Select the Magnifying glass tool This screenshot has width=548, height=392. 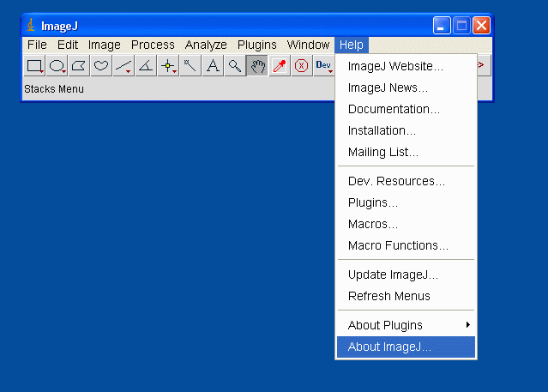[x=235, y=66]
